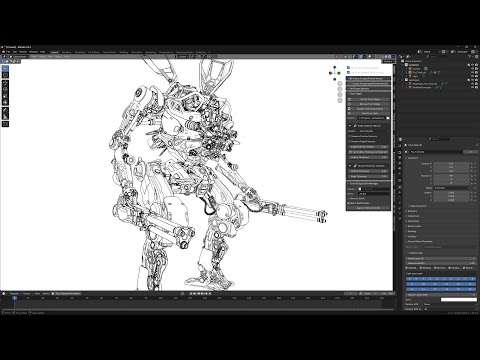Screen dimensions: 480x360
Task: Select the Annotate tool
Action: pyautogui.click(x=5, y=110)
